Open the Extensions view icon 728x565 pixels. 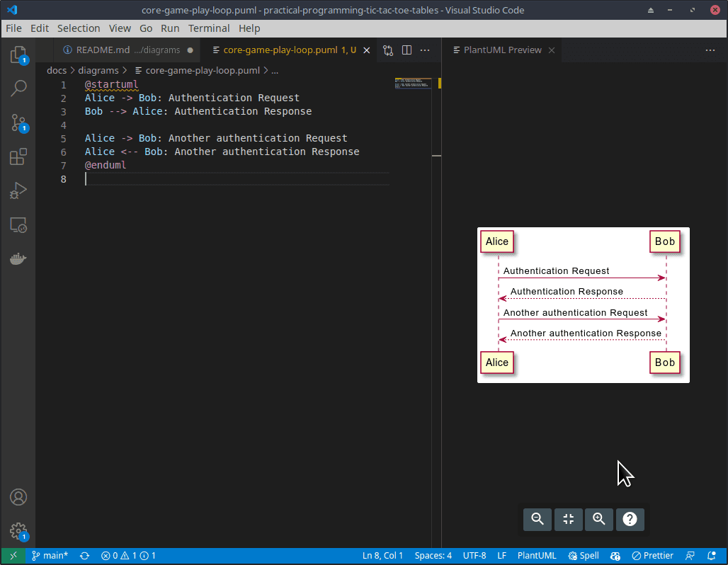tap(18, 156)
